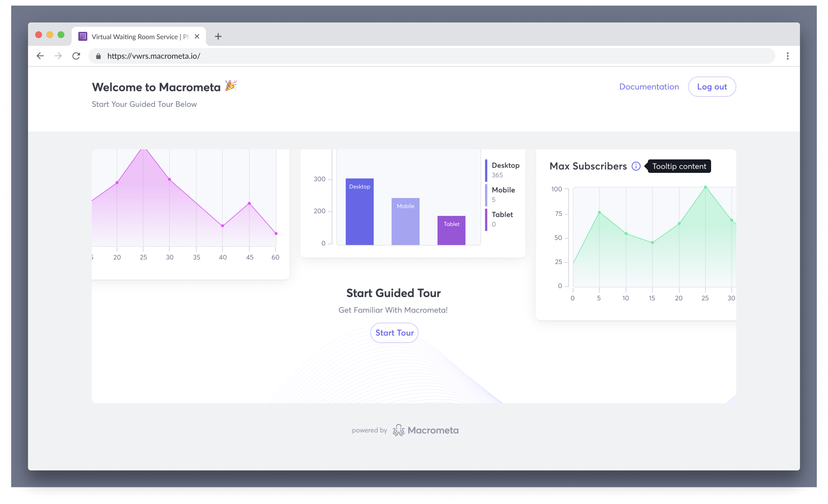Click the y-axis label 300 on bar chart
Image resolution: width=828 pixels, height=504 pixels.
(319, 179)
